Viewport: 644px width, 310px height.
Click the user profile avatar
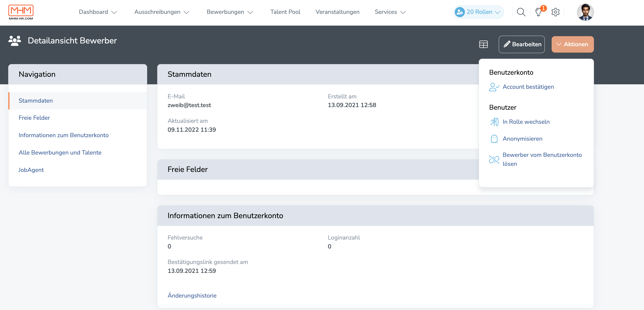(585, 12)
